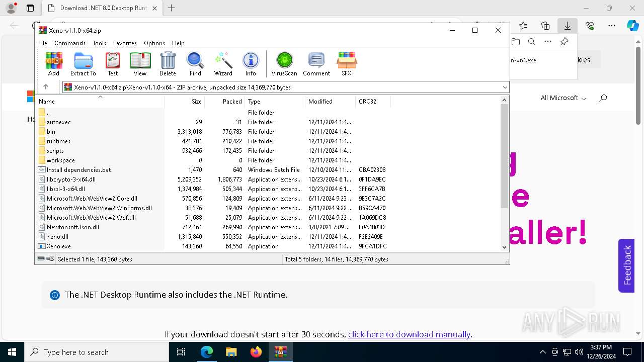This screenshot has width=644, height=362.
Task: Click the Feedback button
Action: point(626,265)
